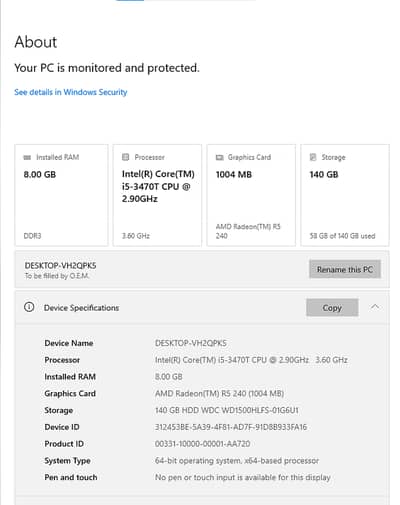Click the Product ID row label
The height and width of the screenshot is (505, 400).
click(64, 444)
